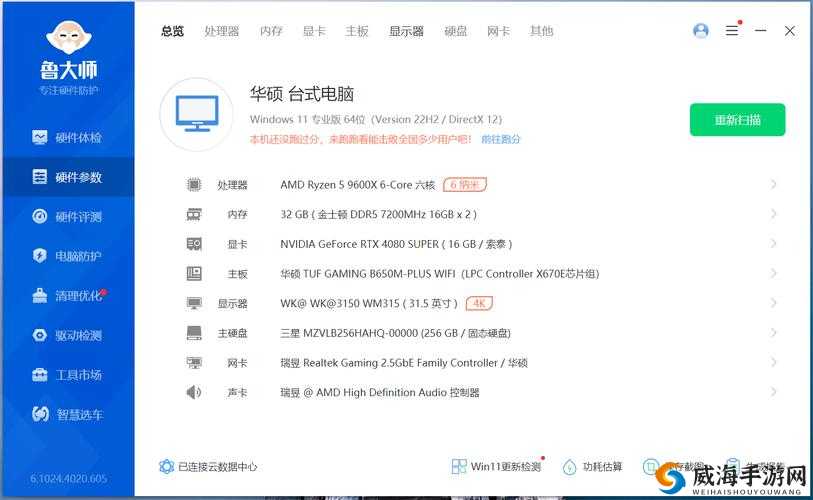Click the 功耗估算 power droplet icon
The height and width of the screenshot is (500, 813).
569,467
